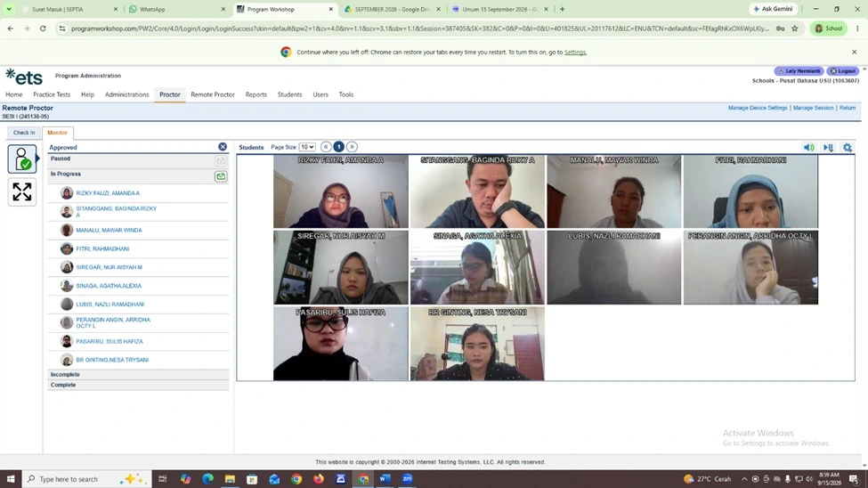Bookmark this page with star icon
Viewport: 868px width, 488px height.
point(795,28)
